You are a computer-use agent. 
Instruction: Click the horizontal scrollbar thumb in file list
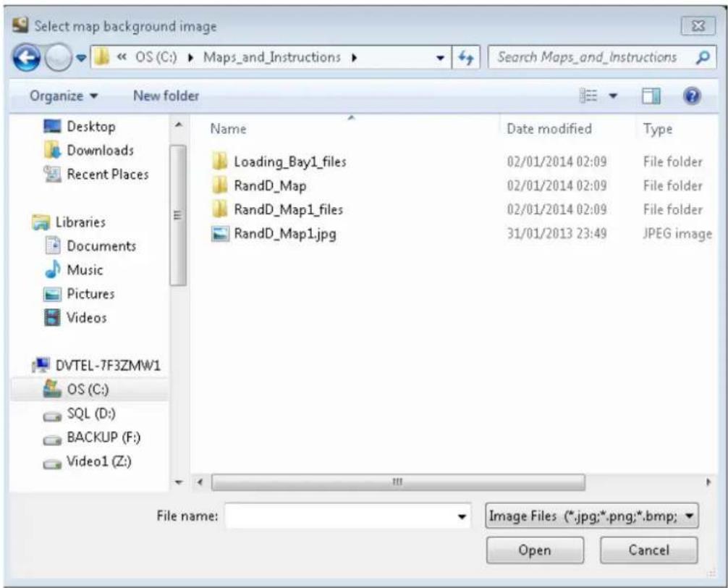pyautogui.click(x=398, y=482)
